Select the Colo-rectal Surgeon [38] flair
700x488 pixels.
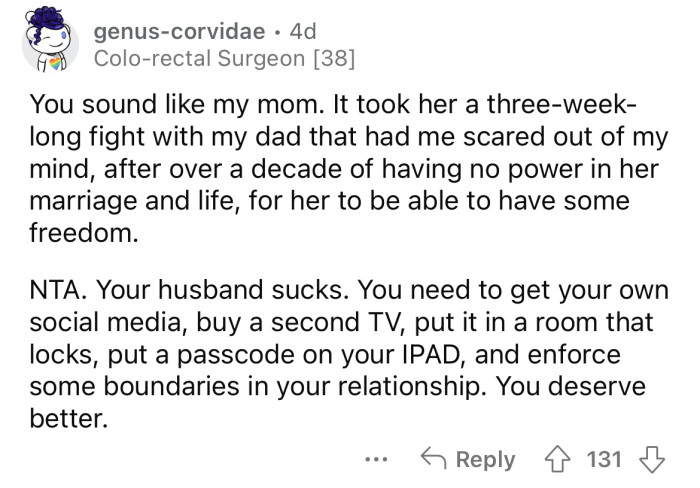(223, 59)
